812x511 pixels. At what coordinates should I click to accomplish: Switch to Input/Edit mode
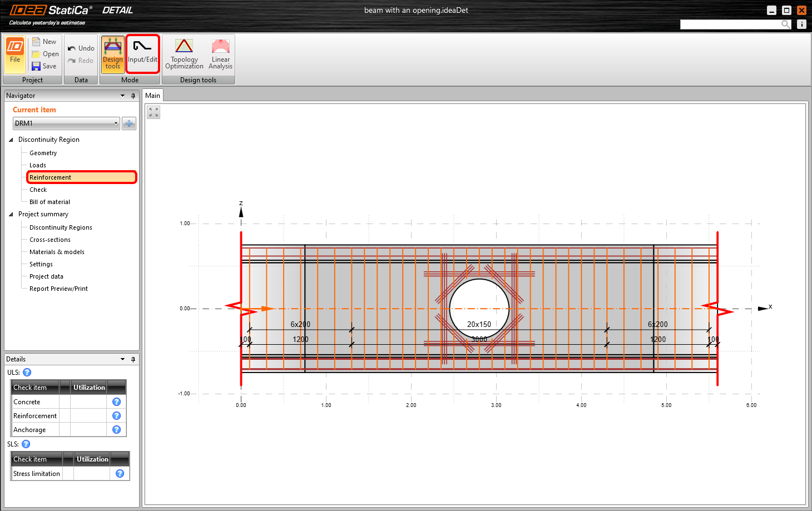(142, 53)
